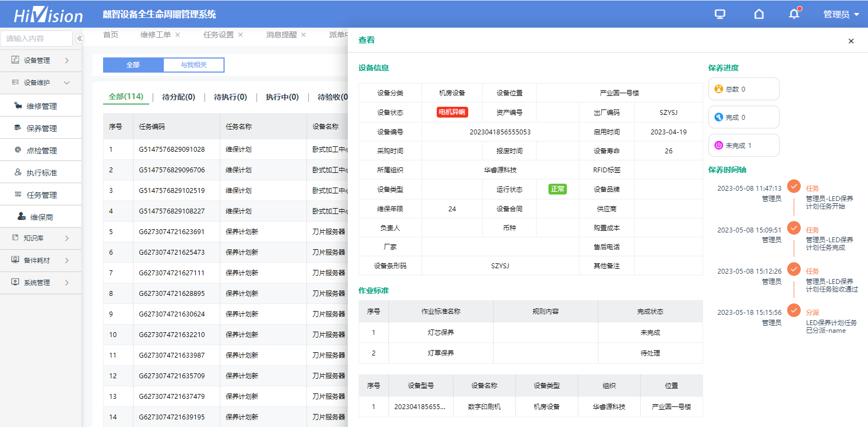Go to home via house icon

(x=759, y=14)
